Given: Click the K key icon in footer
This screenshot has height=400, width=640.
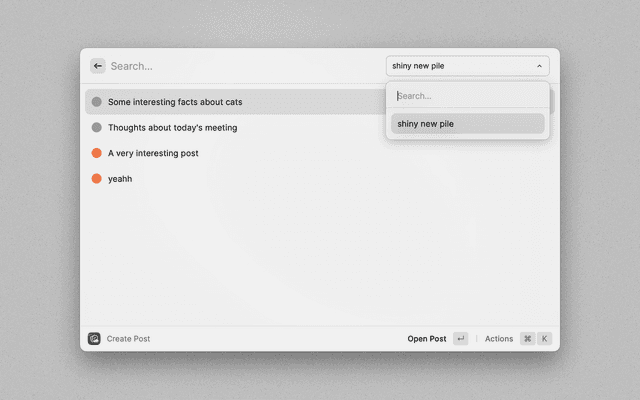Looking at the screenshot, I should pos(545,339).
